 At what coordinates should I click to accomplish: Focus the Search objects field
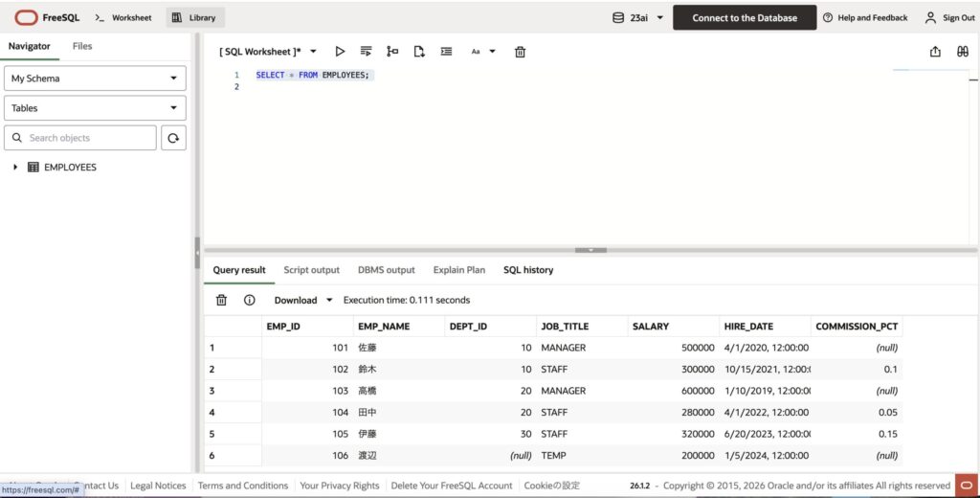pyautogui.click(x=80, y=138)
